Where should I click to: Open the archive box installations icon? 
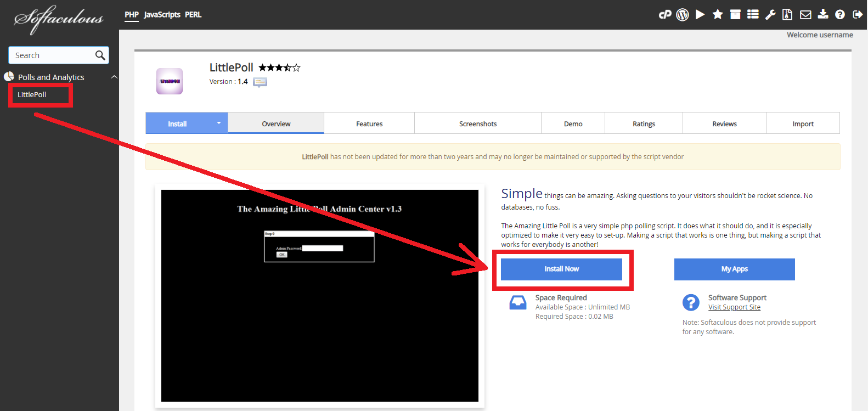(735, 15)
